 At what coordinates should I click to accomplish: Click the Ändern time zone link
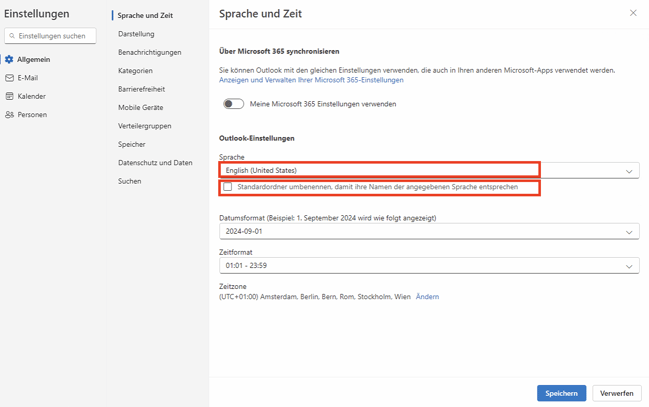tap(427, 297)
